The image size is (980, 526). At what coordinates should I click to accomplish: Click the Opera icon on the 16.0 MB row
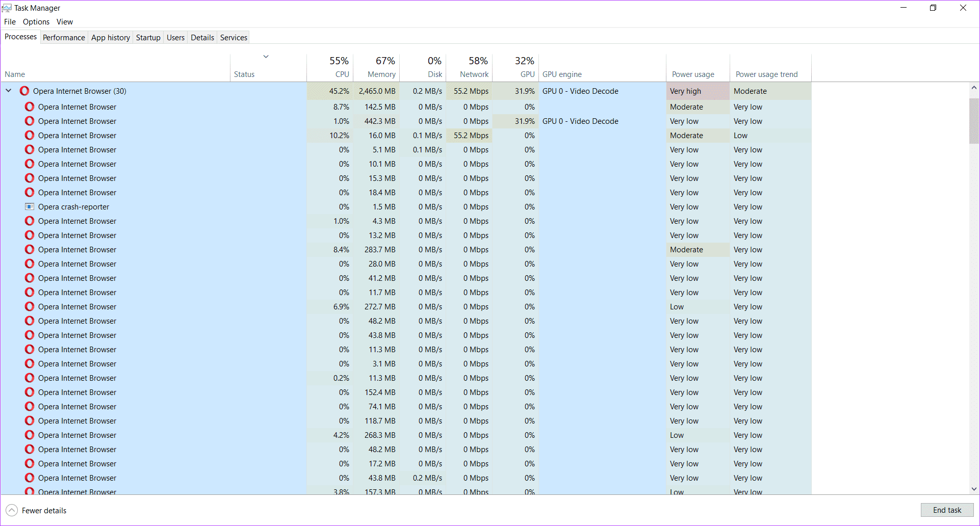tap(30, 135)
